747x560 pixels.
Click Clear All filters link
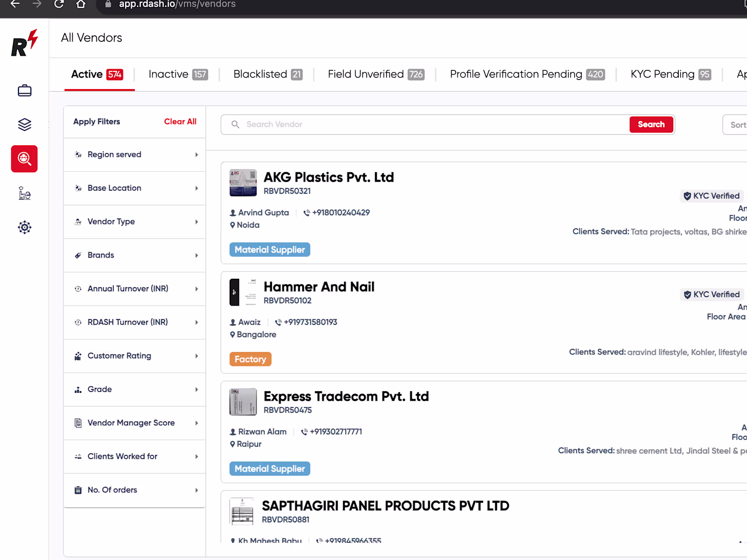(x=180, y=121)
